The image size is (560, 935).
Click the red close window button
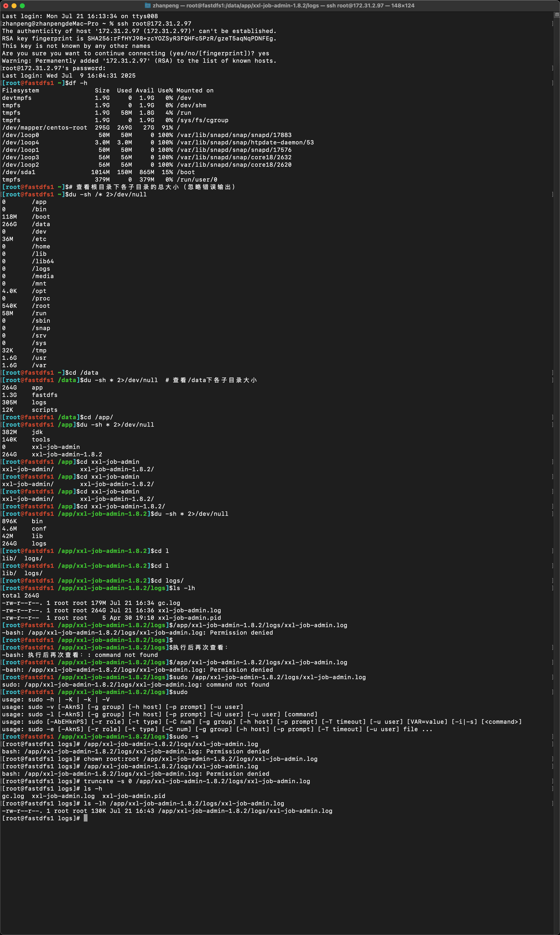click(x=6, y=6)
